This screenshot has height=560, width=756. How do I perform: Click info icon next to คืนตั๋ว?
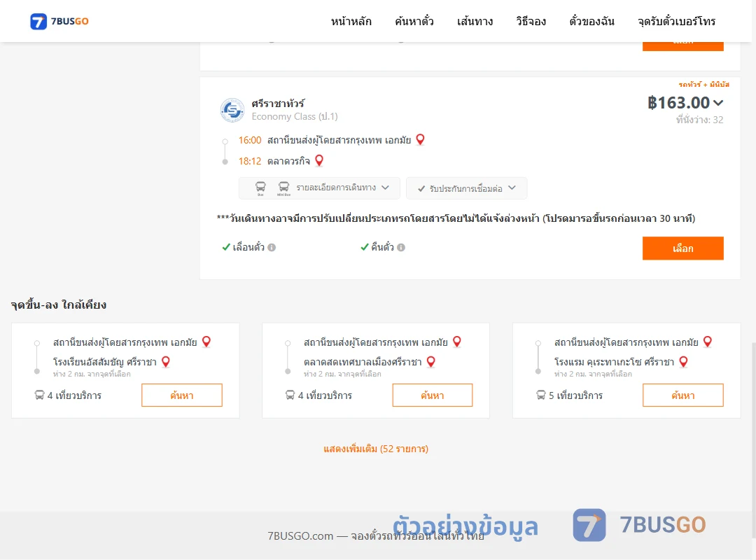click(x=401, y=247)
